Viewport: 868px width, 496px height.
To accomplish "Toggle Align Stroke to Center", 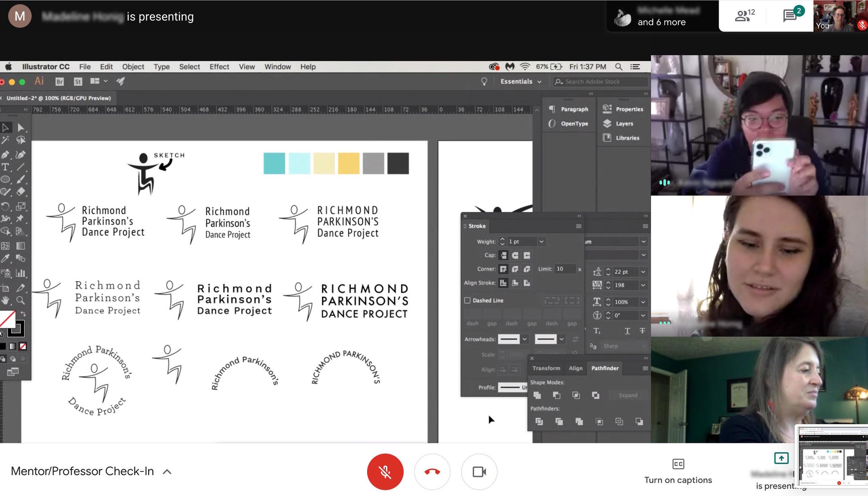I will tap(516, 283).
